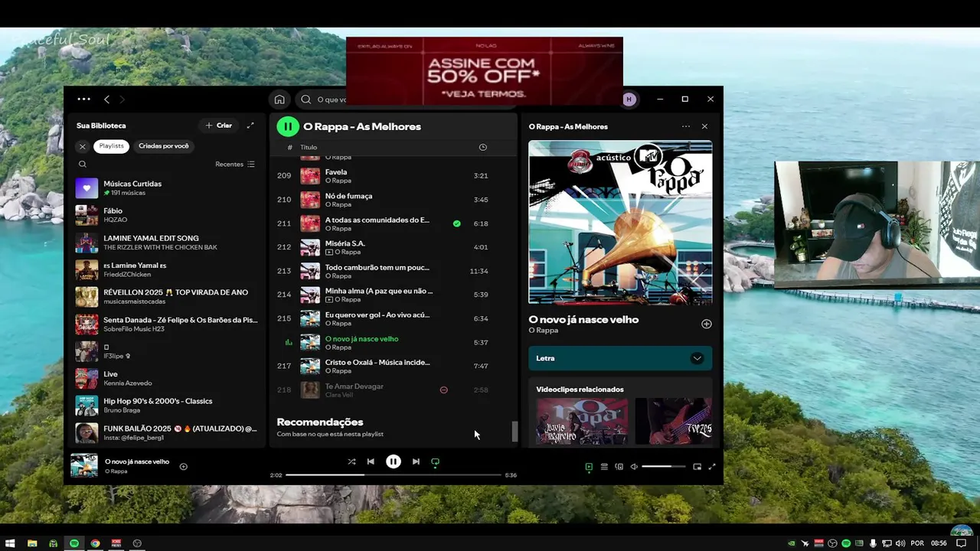Click green check on A todas as comunidades
Screen dimensions: 980x551
coord(456,223)
